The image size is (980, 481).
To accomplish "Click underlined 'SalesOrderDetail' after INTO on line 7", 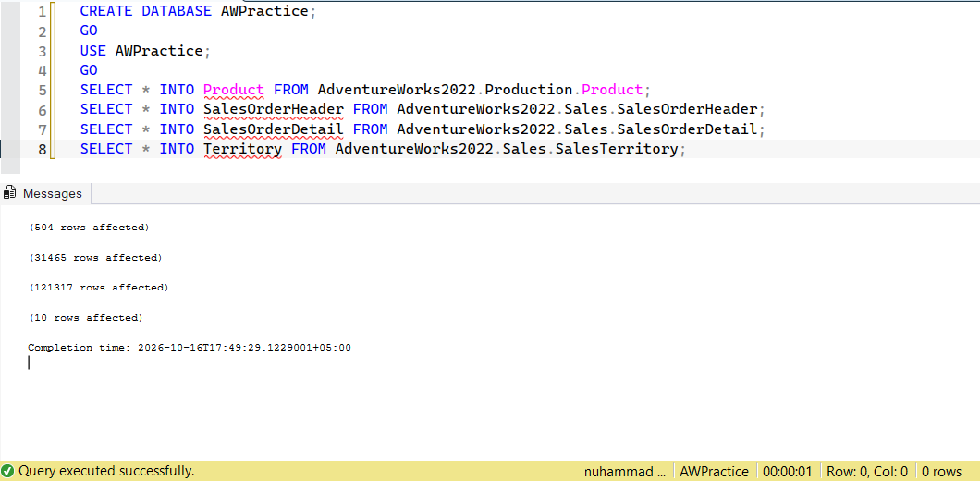I will pos(274,129).
